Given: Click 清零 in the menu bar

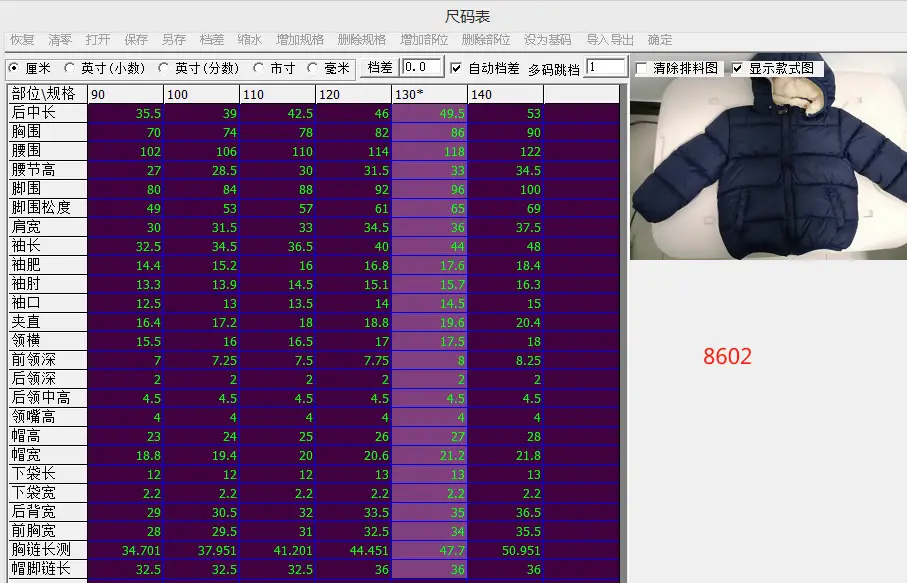Looking at the screenshot, I should (60, 40).
